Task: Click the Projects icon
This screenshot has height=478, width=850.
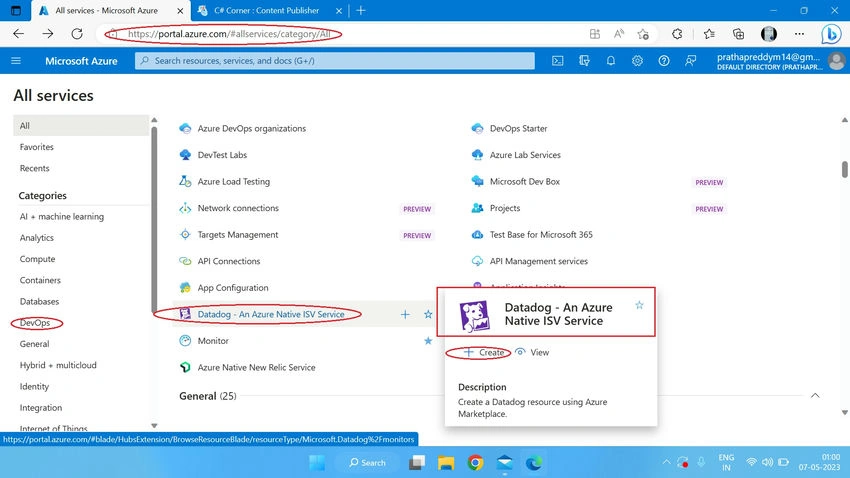Action: click(478, 208)
